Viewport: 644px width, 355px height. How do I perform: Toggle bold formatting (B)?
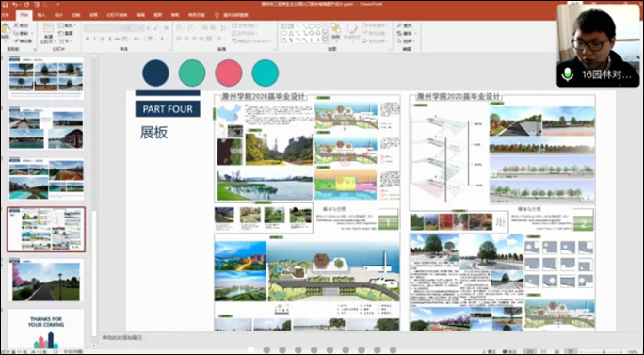tap(87, 39)
